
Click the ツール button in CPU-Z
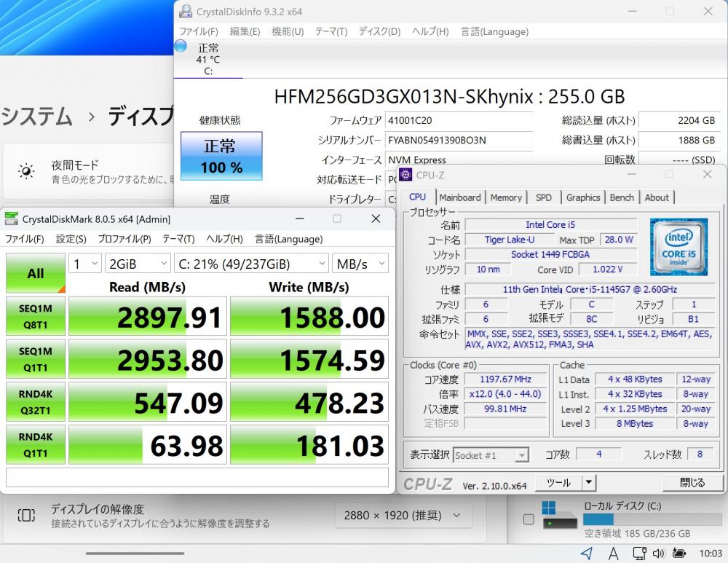558,482
